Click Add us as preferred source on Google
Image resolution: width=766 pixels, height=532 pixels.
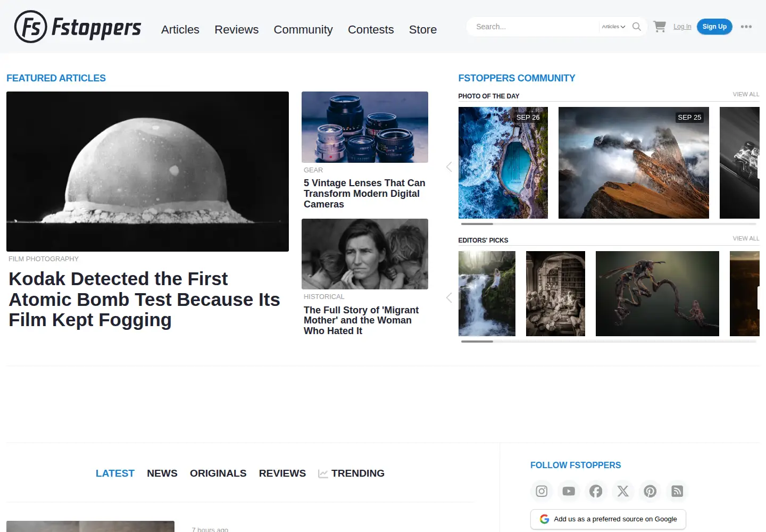pyautogui.click(x=608, y=519)
